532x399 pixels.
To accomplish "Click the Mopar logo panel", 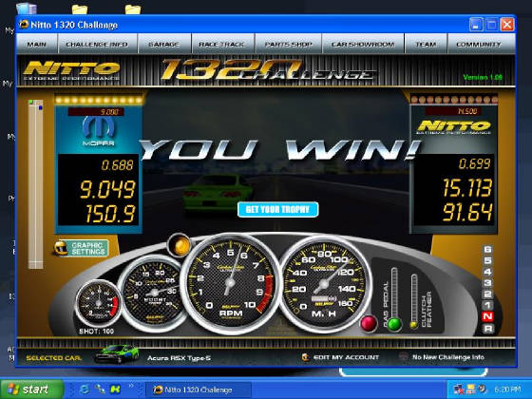I will click(x=99, y=131).
